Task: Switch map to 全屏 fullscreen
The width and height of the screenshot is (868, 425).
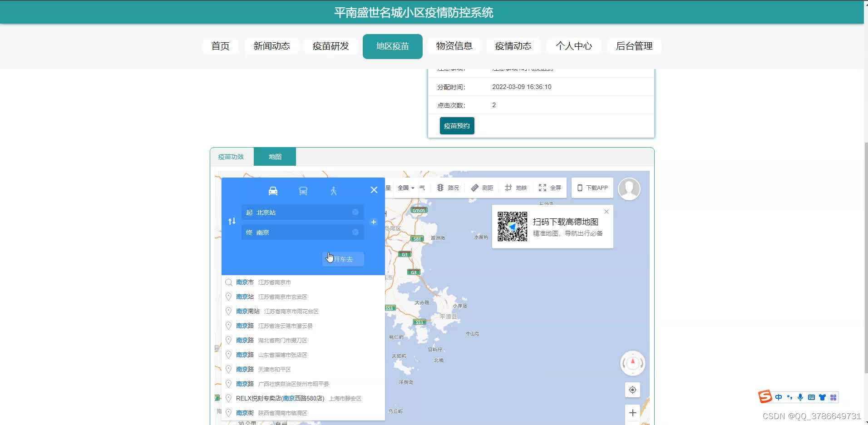Action: pos(550,188)
